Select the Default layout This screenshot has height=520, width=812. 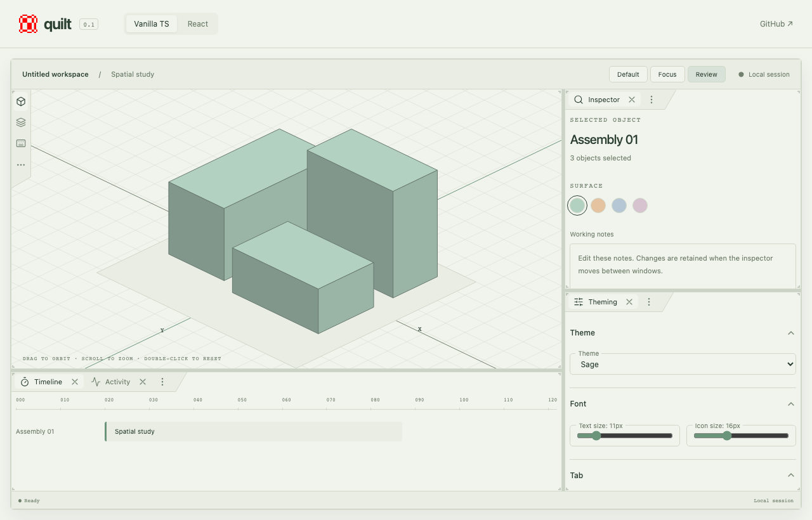[628, 74]
